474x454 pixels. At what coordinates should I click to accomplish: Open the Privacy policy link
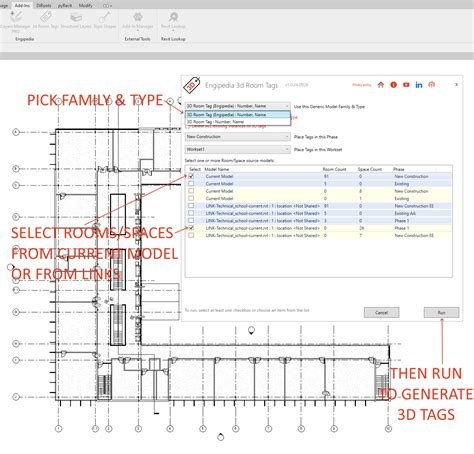click(x=362, y=85)
